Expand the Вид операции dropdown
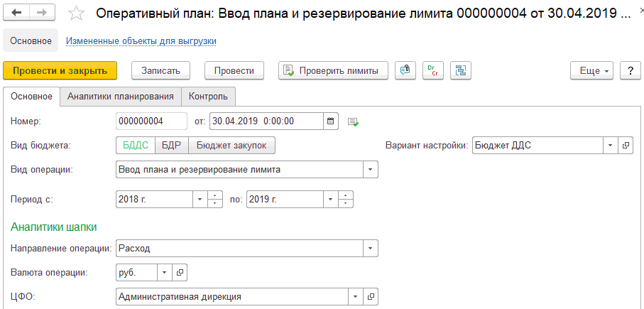644x309 pixels. pos(370,170)
